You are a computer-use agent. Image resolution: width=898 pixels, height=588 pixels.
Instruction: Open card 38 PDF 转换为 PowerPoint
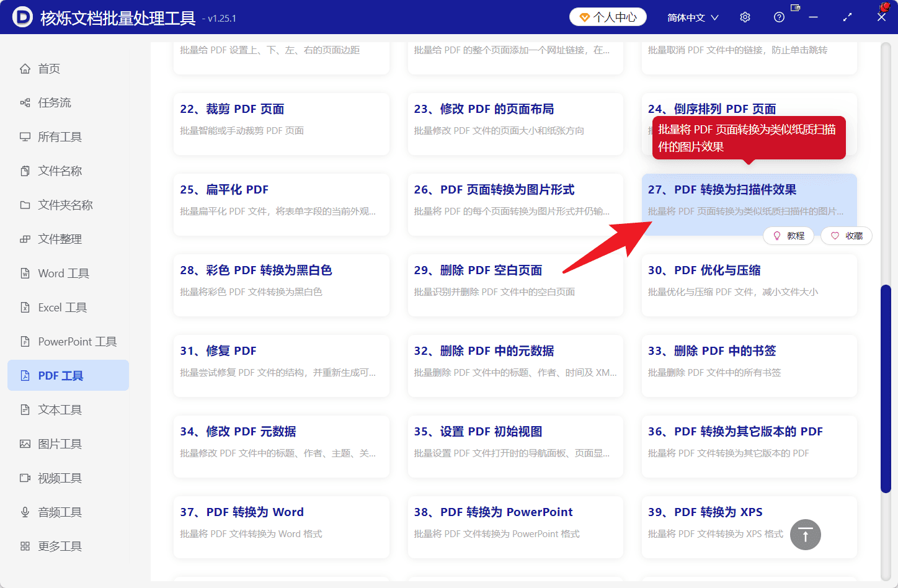click(515, 527)
